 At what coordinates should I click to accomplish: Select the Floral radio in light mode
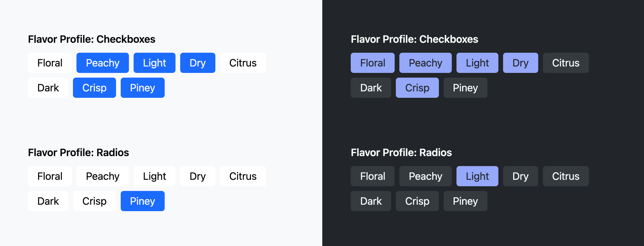50,176
